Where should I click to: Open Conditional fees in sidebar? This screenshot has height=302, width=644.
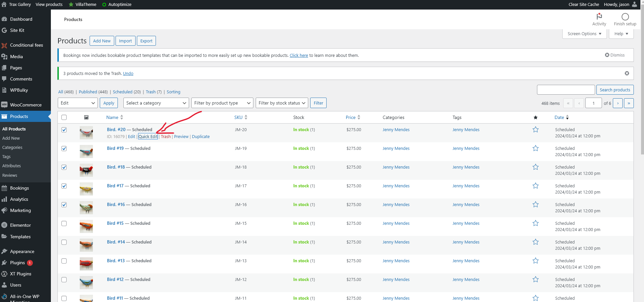pyautogui.click(x=26, y=45)
